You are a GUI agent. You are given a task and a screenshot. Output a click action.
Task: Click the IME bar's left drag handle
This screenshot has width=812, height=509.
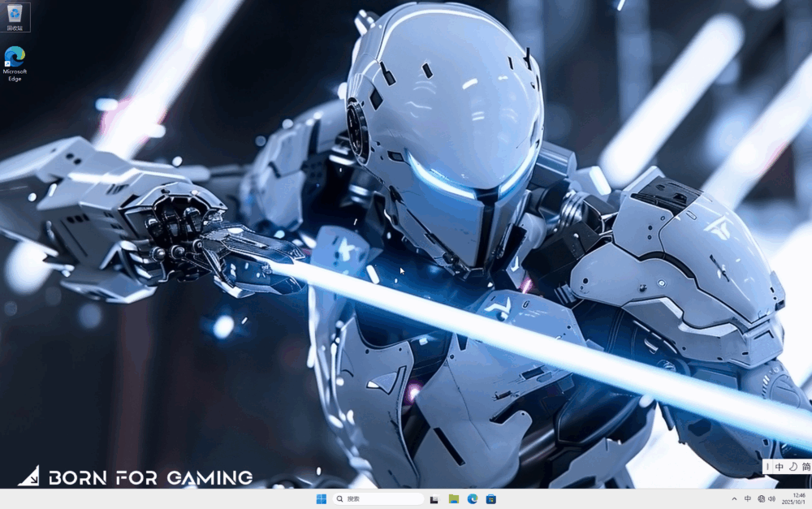point(767,467)
